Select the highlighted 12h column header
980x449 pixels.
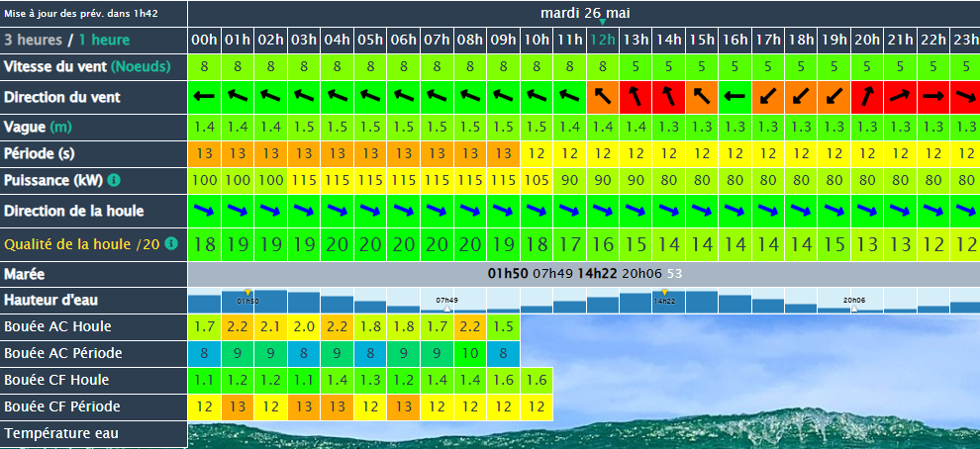pyautogui.click(x=603, y=41)
